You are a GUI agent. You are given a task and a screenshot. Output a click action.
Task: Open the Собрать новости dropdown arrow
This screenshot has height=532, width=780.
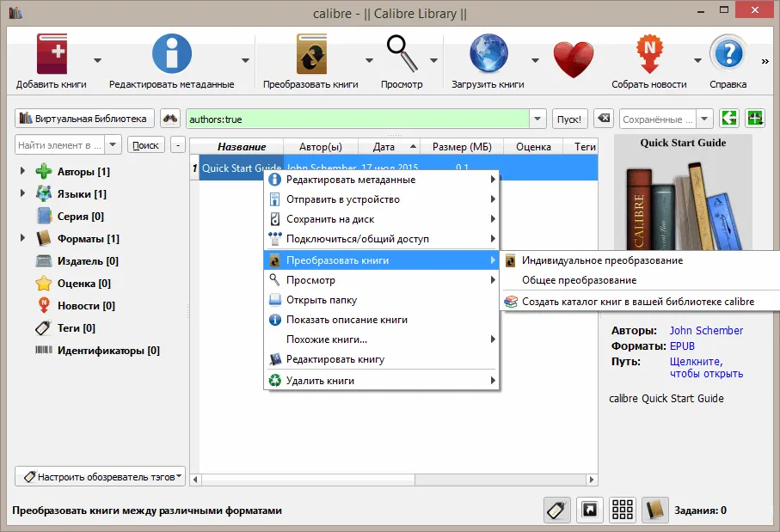point(697,61)
